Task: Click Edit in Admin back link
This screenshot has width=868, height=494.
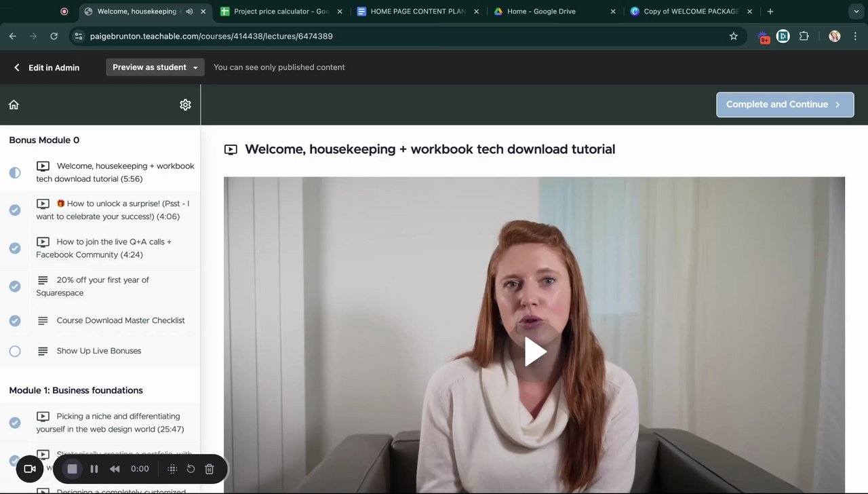Action: pos(46,67)
